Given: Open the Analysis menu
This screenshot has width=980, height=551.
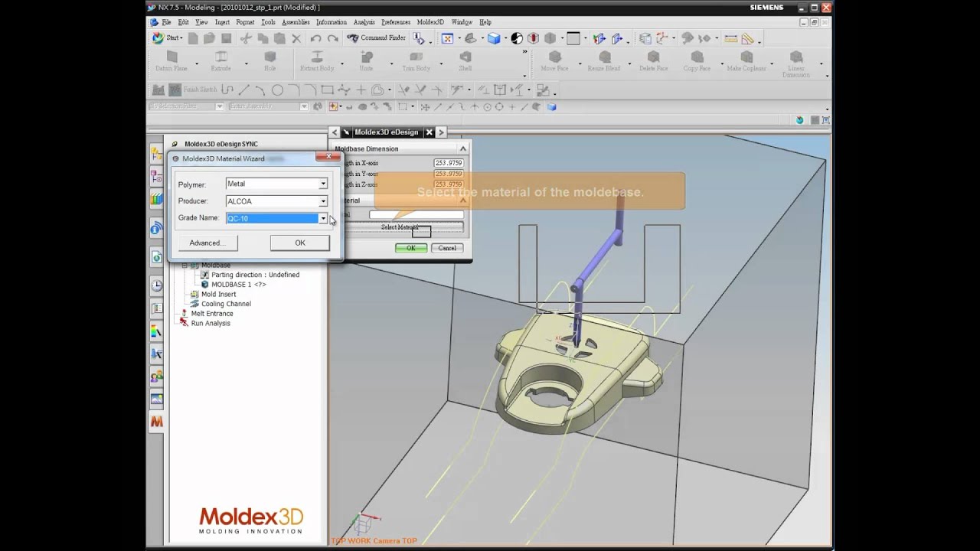Looking at the screenshot, I should (364, 22).
